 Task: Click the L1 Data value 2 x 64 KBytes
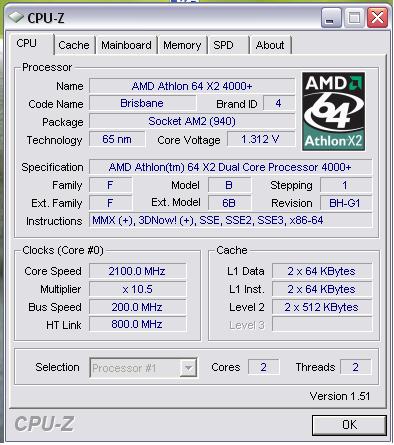click(322, 271)
